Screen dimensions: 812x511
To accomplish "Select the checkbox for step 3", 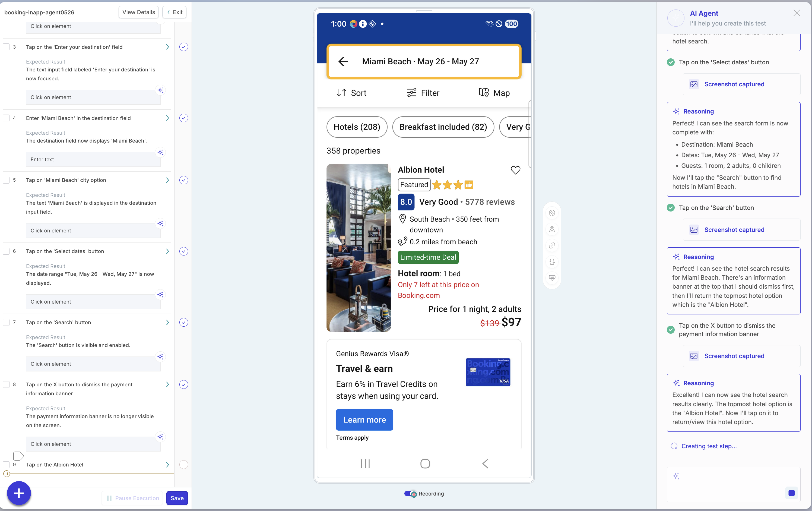I will tap(6, 47).
